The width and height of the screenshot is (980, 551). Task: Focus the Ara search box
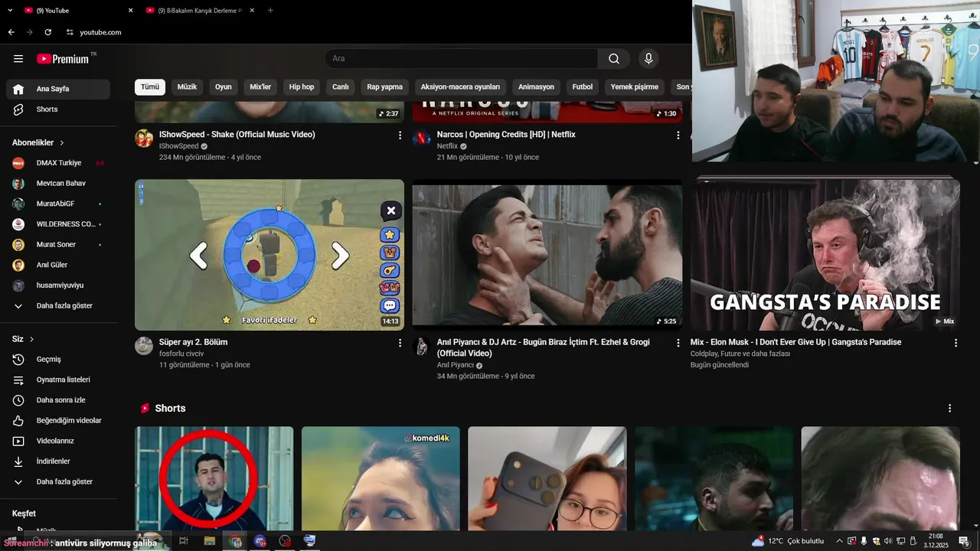point(462,59)
